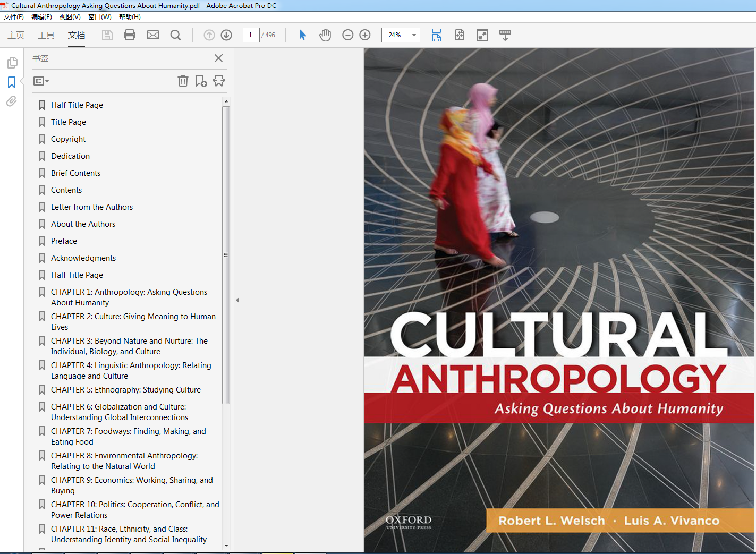Activate the selection arrow tool

[302, 35]
